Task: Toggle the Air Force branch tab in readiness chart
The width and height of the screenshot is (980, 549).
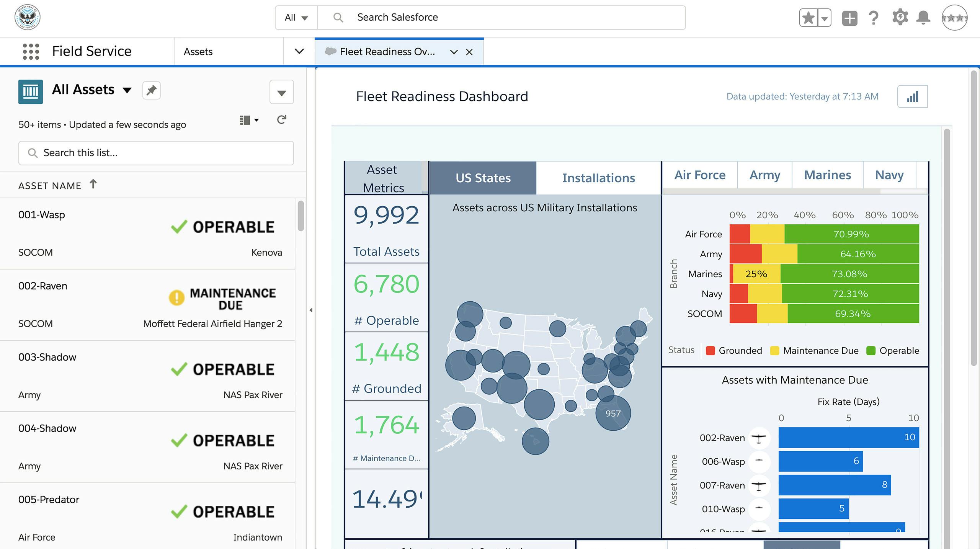Action: click(x=699, y=174)
